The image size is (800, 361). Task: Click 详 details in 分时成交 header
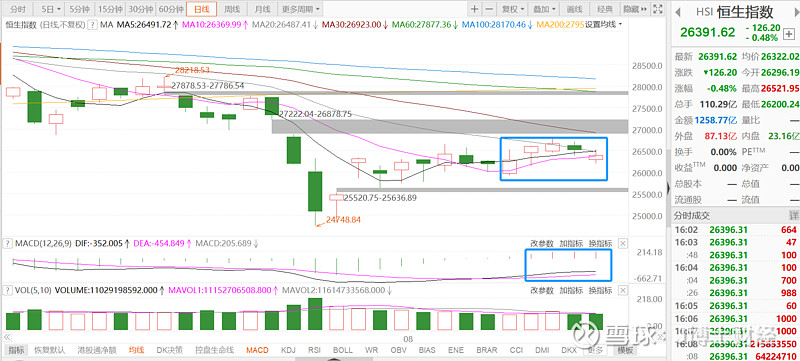[793, 215]
